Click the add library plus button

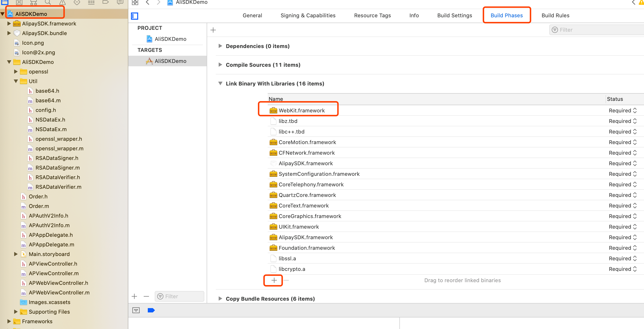274,280
